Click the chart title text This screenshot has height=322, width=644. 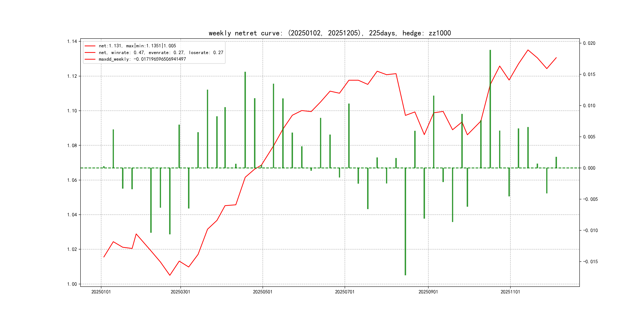coord(330,33)
